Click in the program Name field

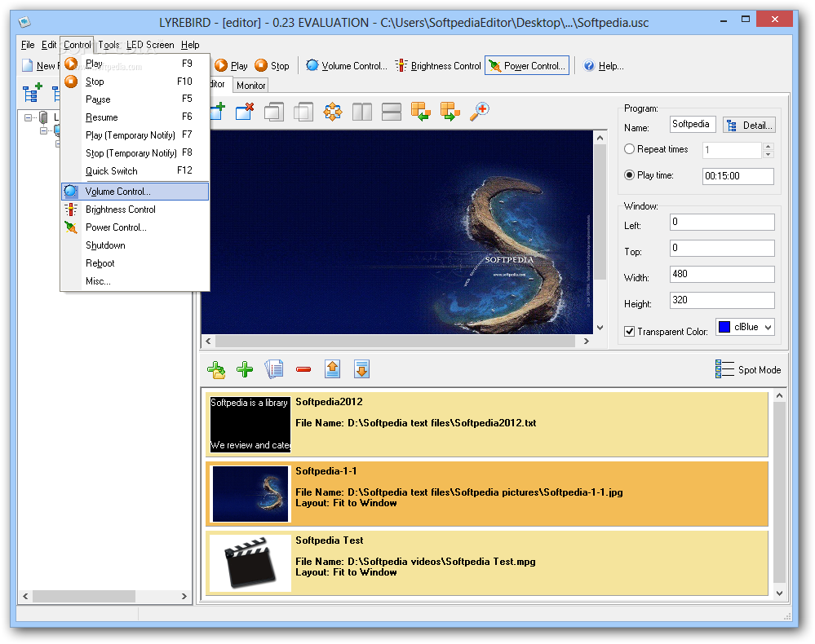click(x=693, y=124)
